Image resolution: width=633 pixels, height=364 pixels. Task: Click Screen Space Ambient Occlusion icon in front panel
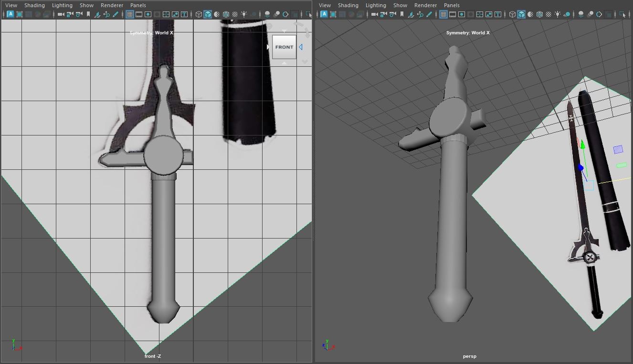pyautogui.click(x=268, y=14)
